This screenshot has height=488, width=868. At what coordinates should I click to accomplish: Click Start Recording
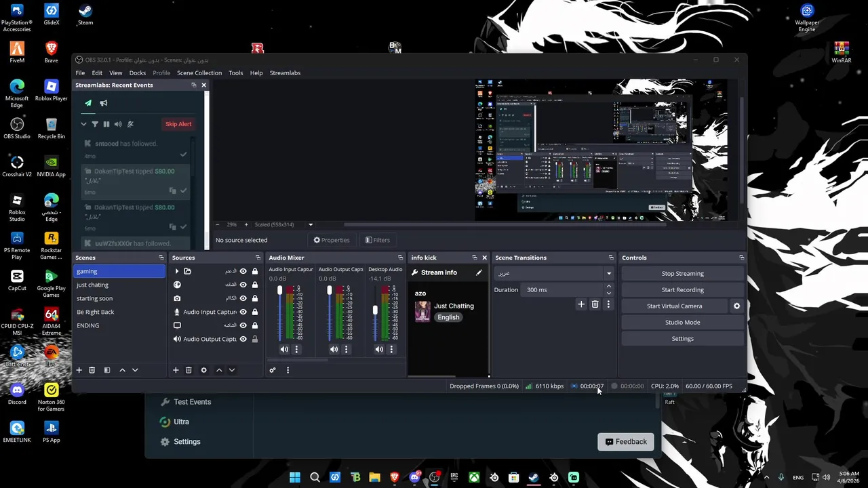[x=683, y=290]
